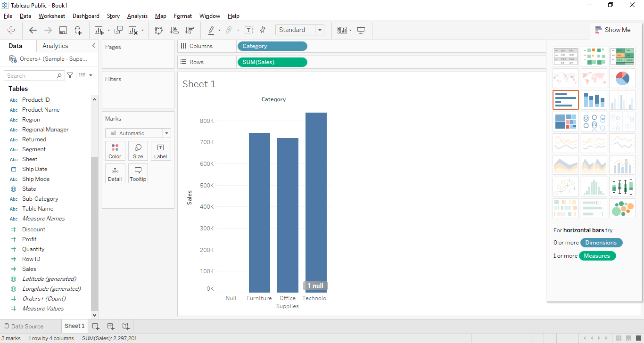Click the Save icon in the toolbar
The width and height of the screenshot is (644, 343).
[63, 30]
